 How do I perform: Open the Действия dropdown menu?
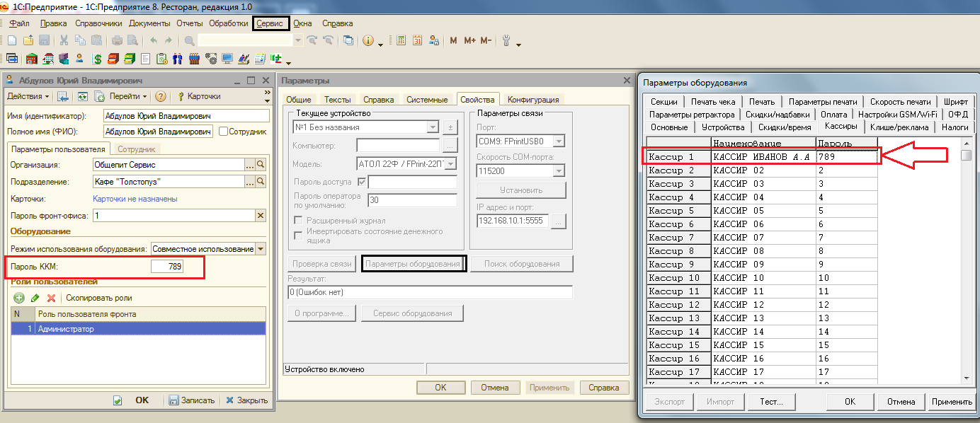[28, 96]
